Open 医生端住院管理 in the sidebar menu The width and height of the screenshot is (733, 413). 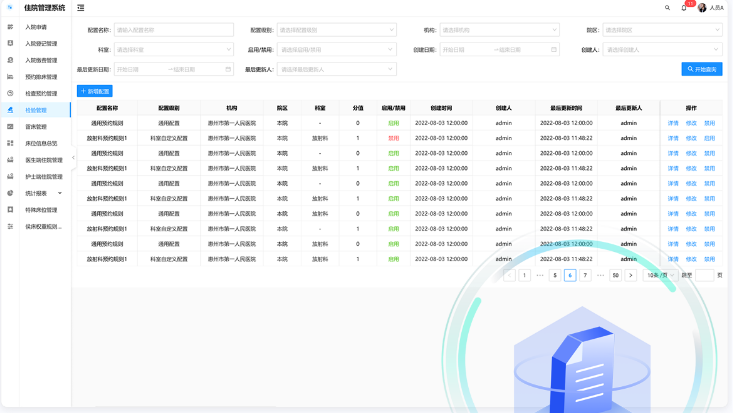pos(44,160)
